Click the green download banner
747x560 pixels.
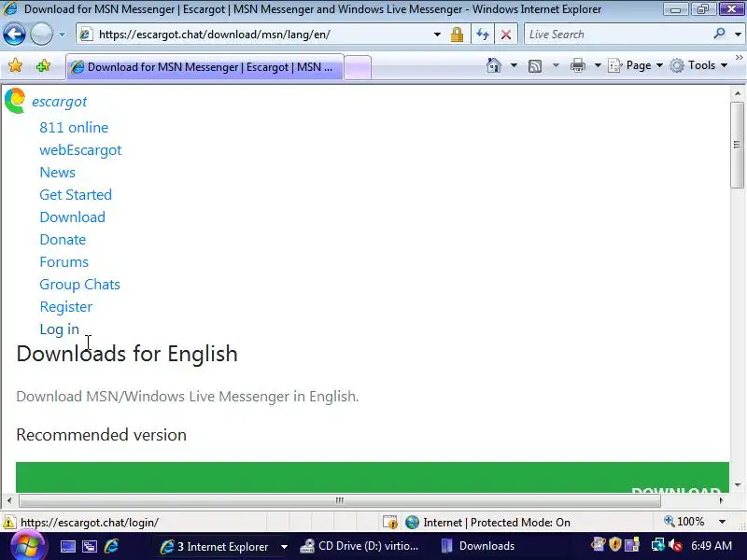click(372, 477)
